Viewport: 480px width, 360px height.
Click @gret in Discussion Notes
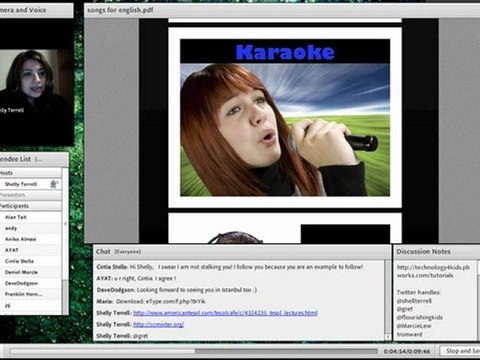[405, 309]
